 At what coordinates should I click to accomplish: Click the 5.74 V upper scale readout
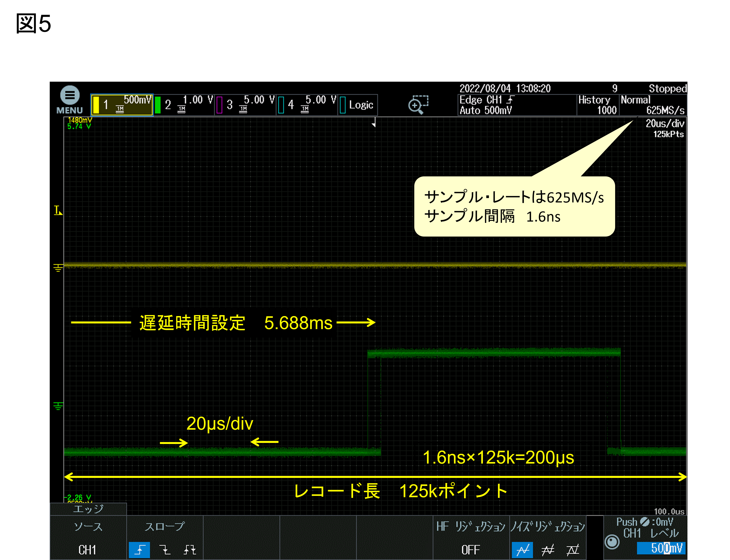(x=79, y=126)
